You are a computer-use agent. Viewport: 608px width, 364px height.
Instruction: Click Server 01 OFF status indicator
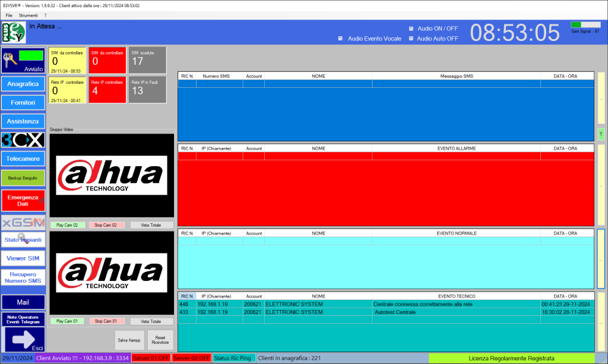[151, 358]
